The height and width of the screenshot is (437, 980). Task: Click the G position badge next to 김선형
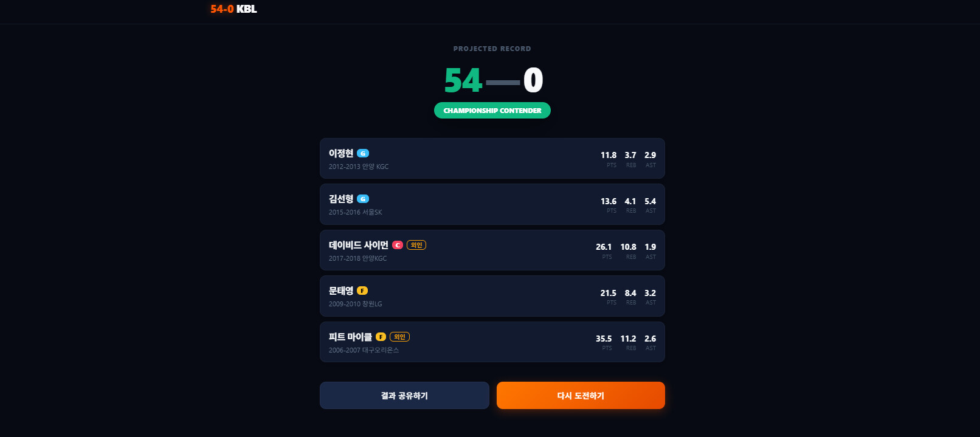pyautogui.click(x=363, y=199)
